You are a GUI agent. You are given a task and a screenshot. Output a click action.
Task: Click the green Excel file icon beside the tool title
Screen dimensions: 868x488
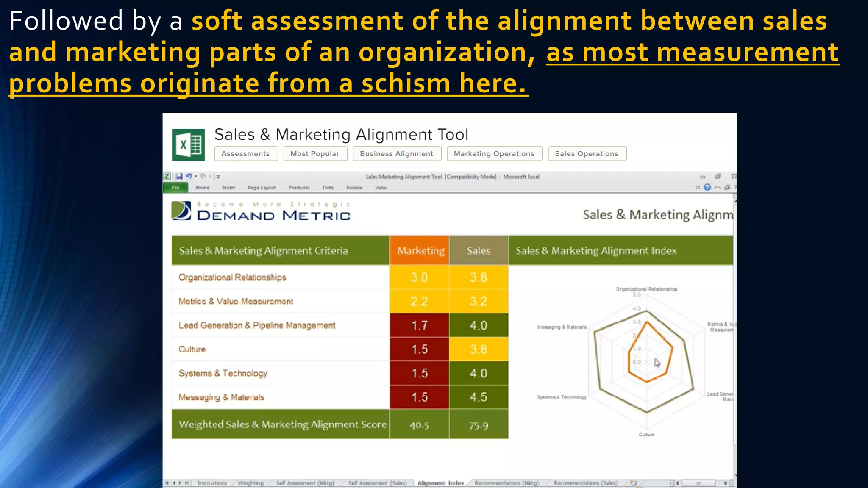189,145
